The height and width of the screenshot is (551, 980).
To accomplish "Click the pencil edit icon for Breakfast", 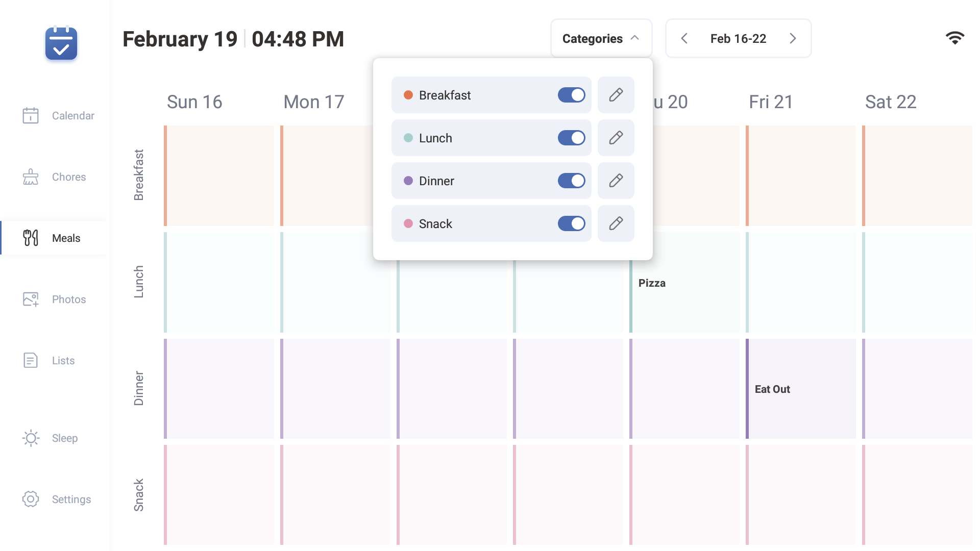I will point(616,95).
